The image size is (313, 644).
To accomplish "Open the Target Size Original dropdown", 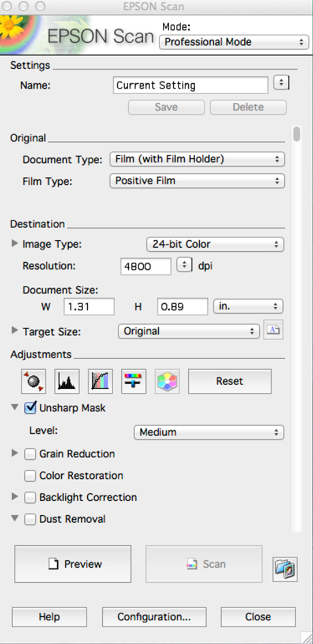I will click(x=189, y=332).
